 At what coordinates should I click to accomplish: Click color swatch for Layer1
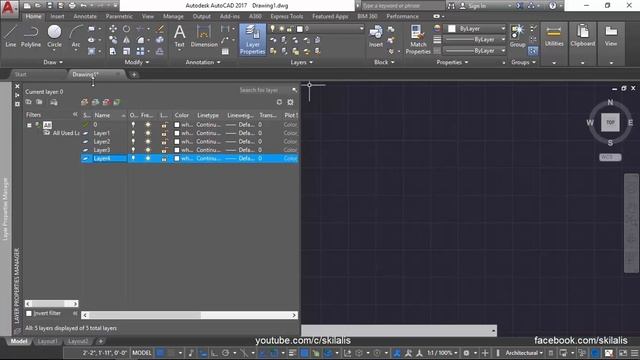coord(177,133)
